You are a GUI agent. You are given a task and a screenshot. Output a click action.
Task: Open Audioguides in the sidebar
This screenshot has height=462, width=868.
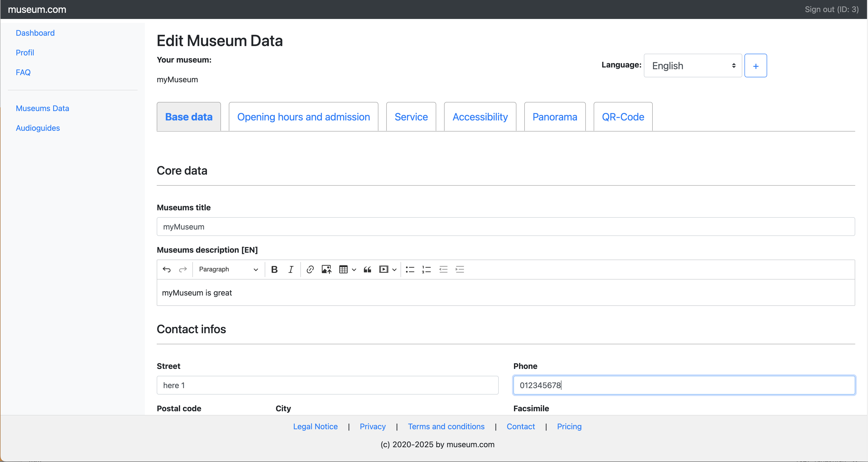(38, 128)
